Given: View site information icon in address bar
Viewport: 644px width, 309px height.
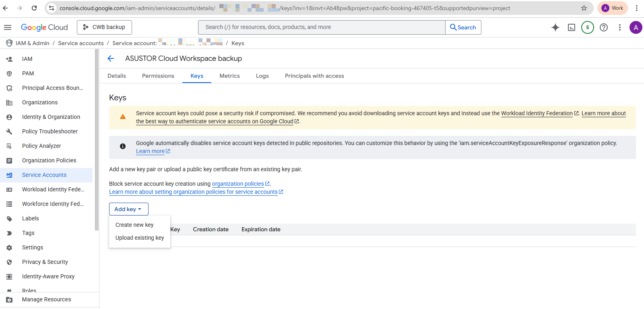Looking at the screenshot, I should pos(52,8).
